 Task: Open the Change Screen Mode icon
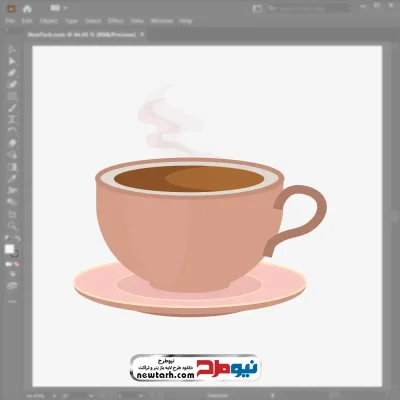point(12,286)
